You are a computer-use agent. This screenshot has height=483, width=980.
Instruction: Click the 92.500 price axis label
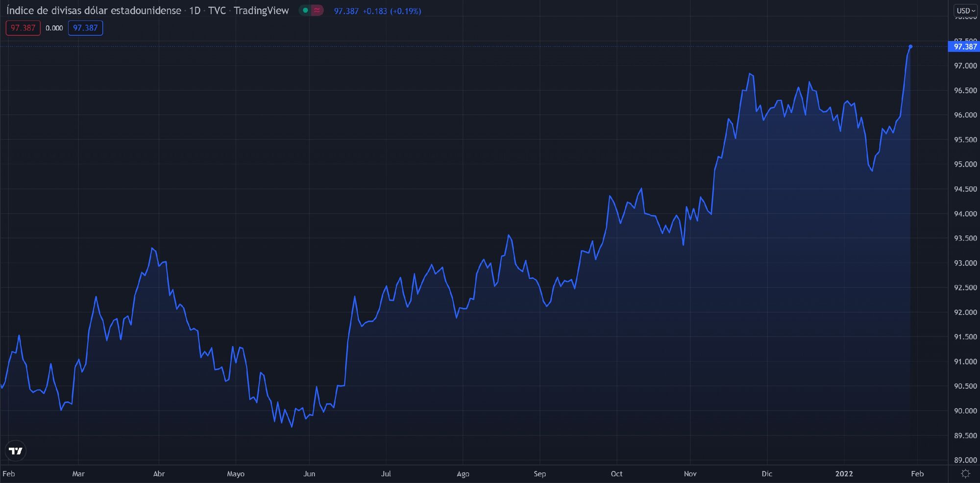point(965,288)
